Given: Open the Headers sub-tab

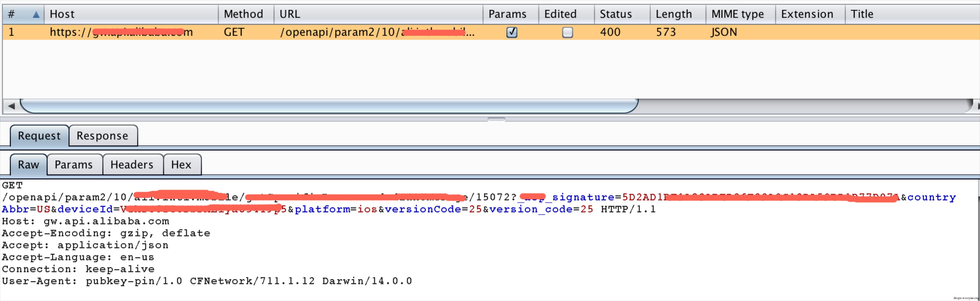Looking at the screenshot, I should (132, 165).
